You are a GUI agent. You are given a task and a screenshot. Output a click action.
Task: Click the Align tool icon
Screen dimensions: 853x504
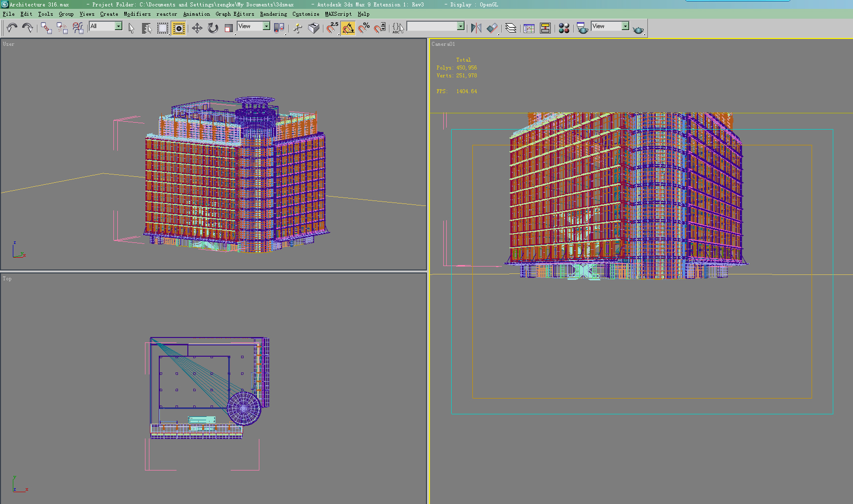pyautogui.click(x=492, y=28)
